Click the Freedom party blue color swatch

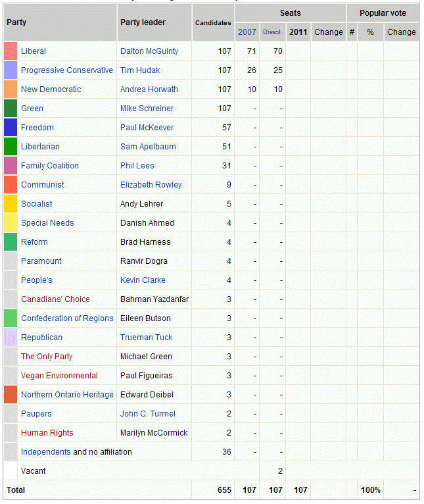(11, 128)
